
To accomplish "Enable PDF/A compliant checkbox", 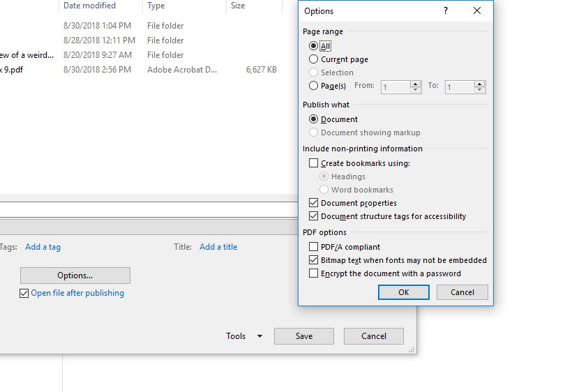I will 313,247.
